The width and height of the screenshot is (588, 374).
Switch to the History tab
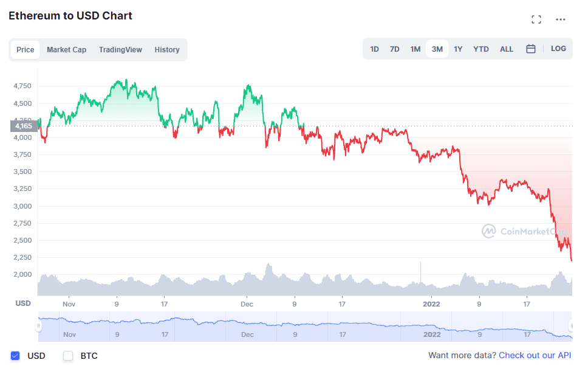(167, 49)
